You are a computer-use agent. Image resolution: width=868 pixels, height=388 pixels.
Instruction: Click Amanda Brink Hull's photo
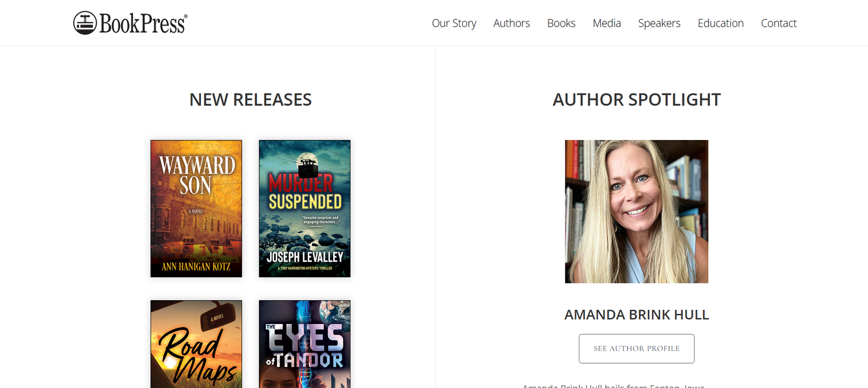(x=636, y=212)
